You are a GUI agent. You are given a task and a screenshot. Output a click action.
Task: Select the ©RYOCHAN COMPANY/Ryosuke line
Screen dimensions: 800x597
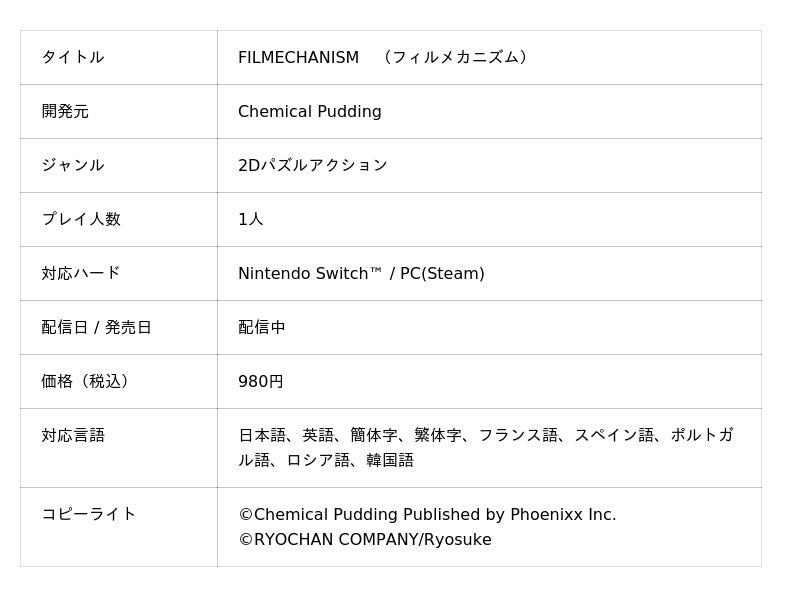(365, 540)
